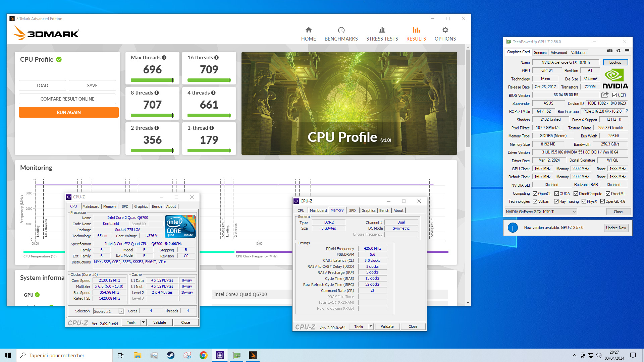The image size is (644, 362).
Task: Open the Socket #1 selection dropdown in CPU-Z
Action: pos(108,311)
